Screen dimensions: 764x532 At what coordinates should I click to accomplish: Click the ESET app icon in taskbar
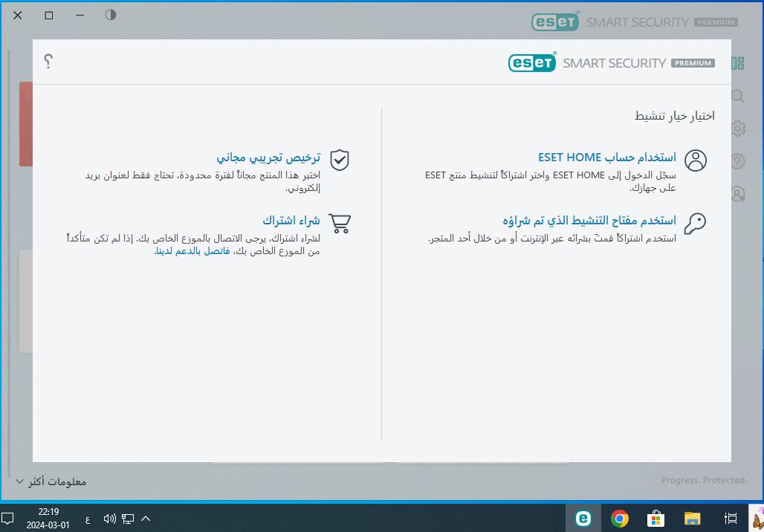tap(583, 518)
